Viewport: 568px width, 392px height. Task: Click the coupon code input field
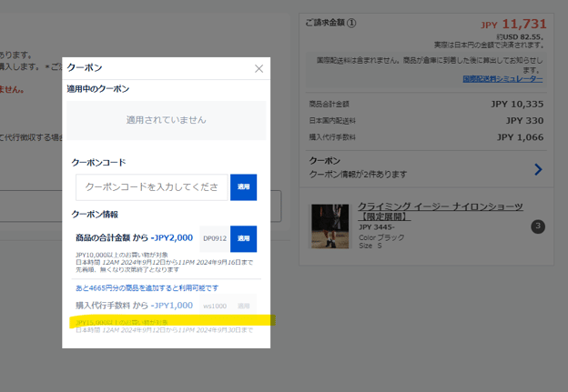pyautogui.click(x=151, y=187)
